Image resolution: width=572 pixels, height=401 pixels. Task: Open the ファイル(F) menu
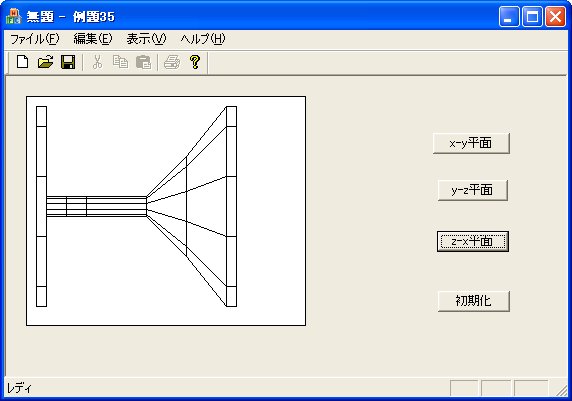coord(34,39)
